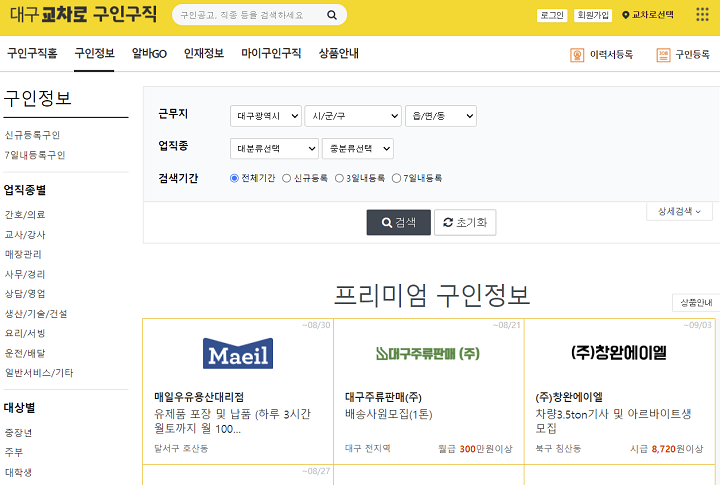Image resolution: width=720 pixels, height=485 pixels.
Task: Expand the 상세검색 detailed search
Action: coord(679,211)
